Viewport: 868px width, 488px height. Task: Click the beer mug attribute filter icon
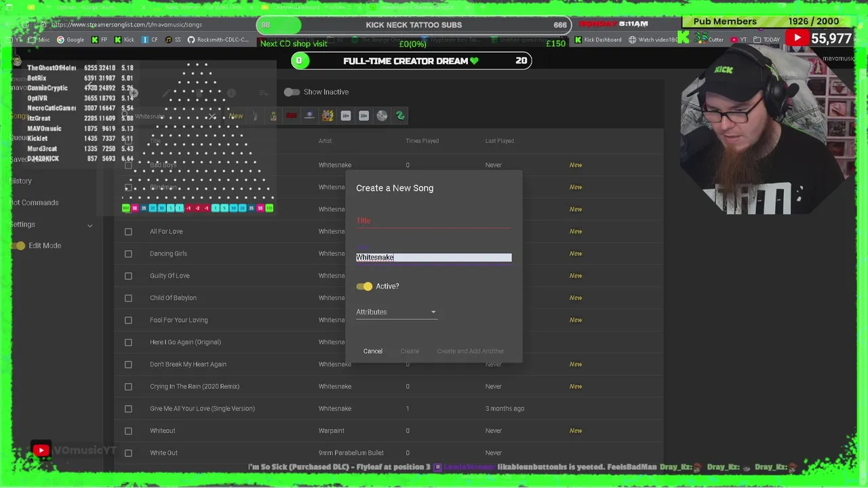coord(273,116)
